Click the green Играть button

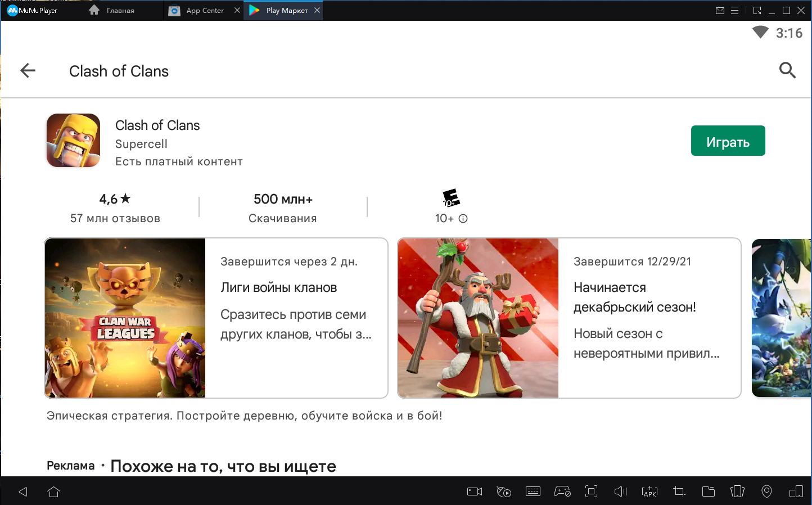pyautogui.click(x=728, y=141)
